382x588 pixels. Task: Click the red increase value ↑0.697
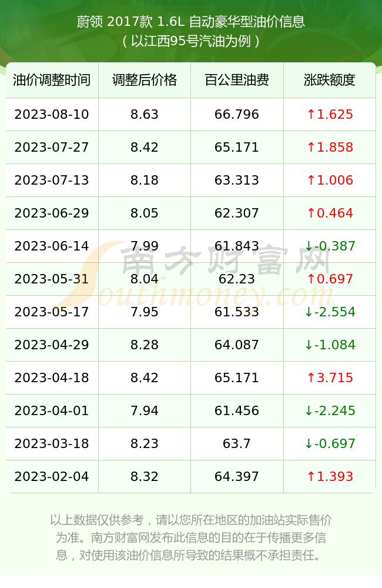tap(330, 279)
